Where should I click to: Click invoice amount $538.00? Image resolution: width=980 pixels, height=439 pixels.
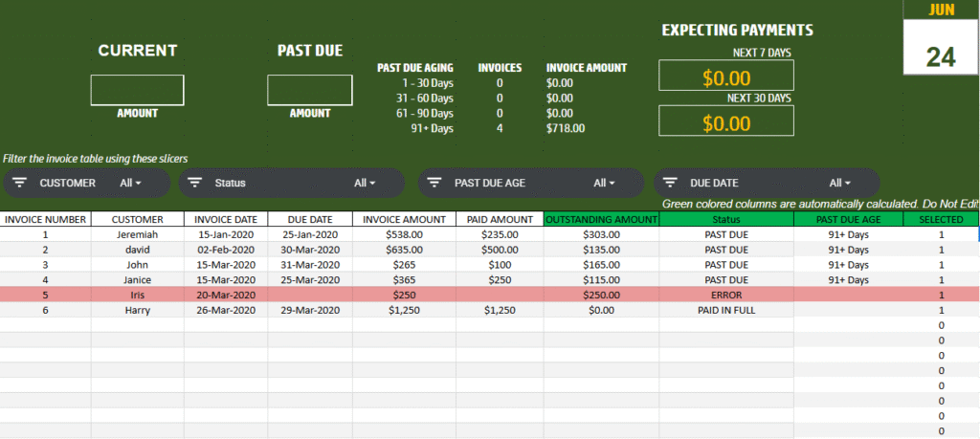(405, 234)
